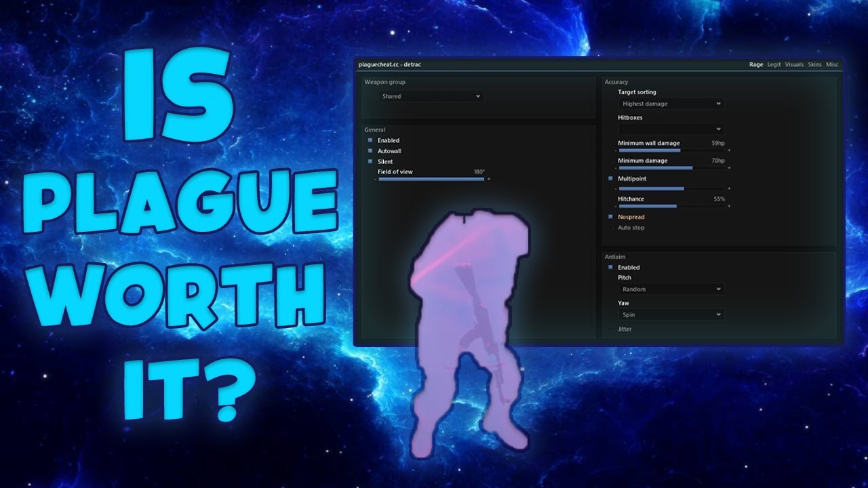Click the Accuracy section header
Viewport: 868px width, 488px height.
tap(616, 82)
